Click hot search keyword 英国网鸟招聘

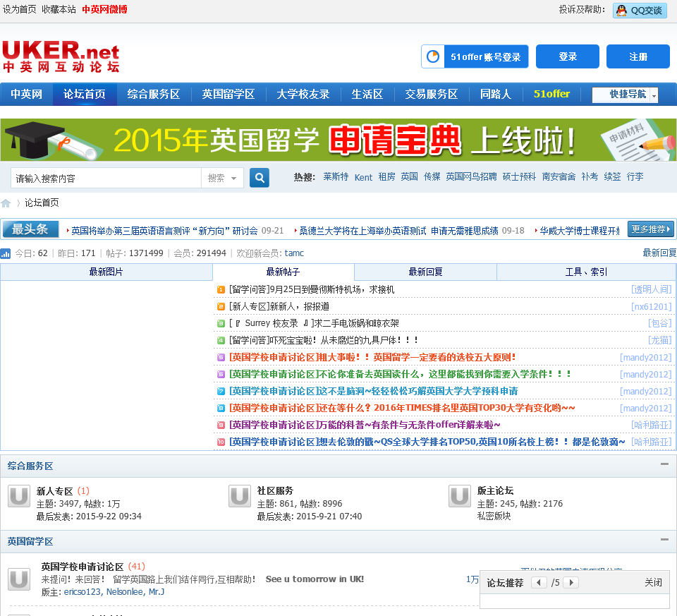pyautogui.click(x=472, y=176)
